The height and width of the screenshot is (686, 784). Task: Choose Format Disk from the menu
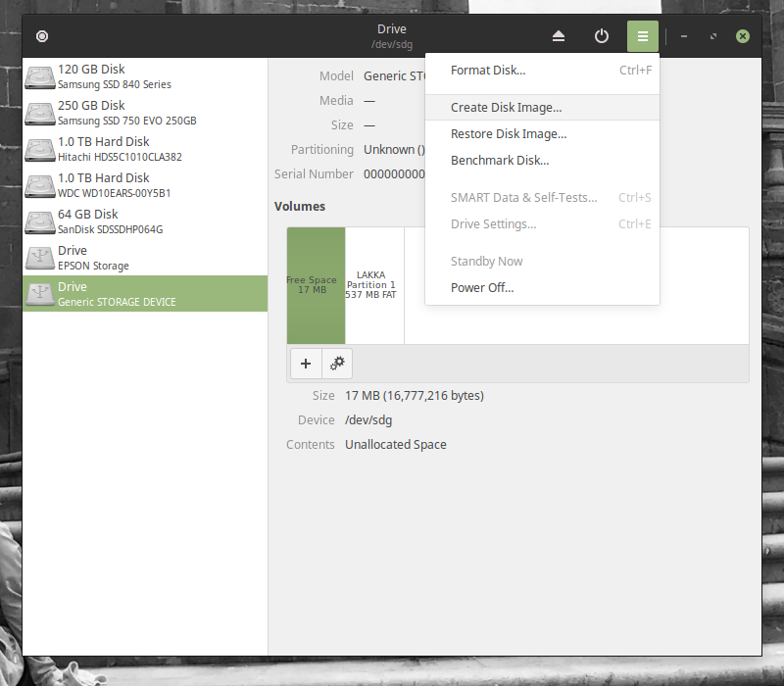pyautogui.click(x=488, y=71)
